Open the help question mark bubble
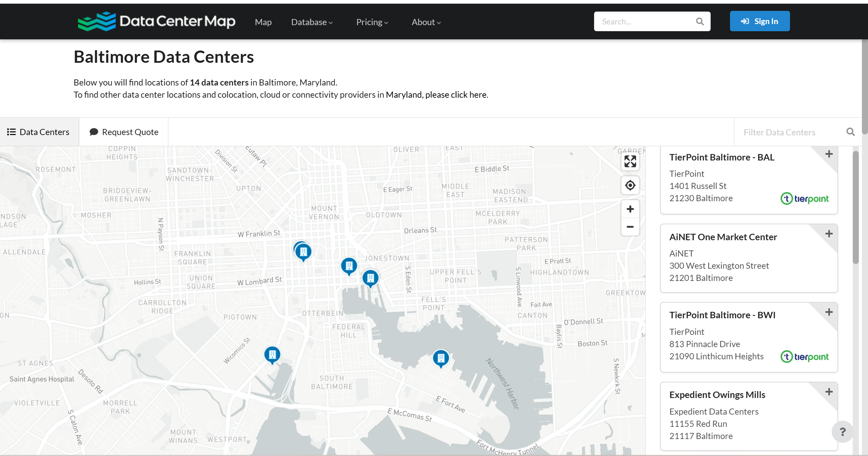The width and height of the screenshot is (868, 456). [x=842, y=432]
